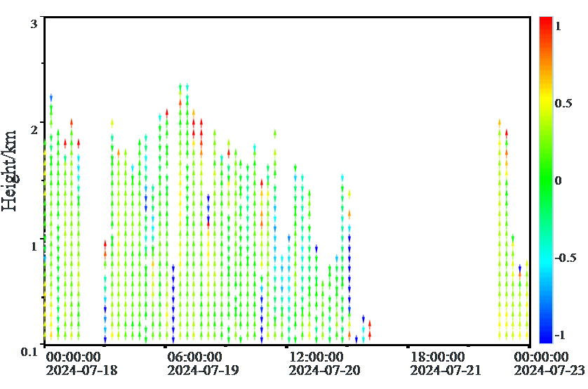The height and width of the screenshot is (389, 588).
Task: Click the 06:00:00 time label
Action: tap(194, 357)
